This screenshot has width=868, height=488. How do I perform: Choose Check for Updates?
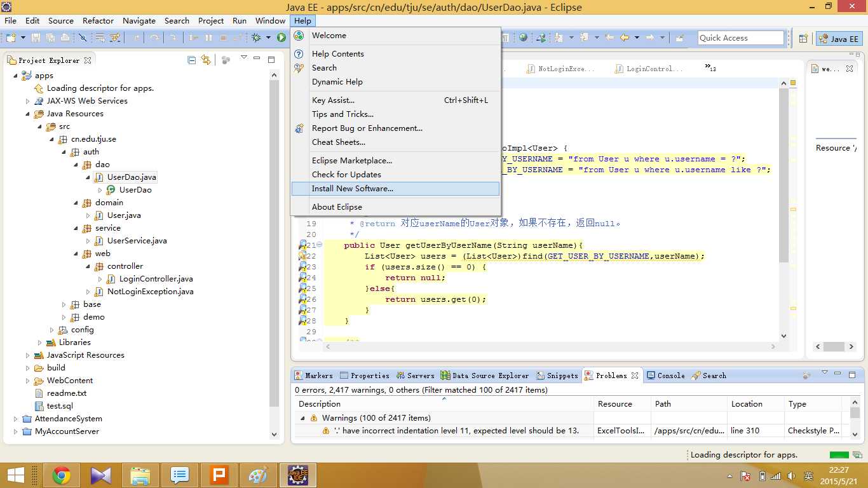pos(395,175)
